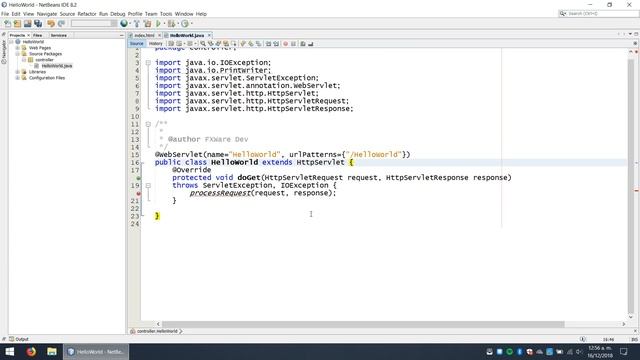
Task: Click the Comment icon in editor toolbar
Action: coord(303,44)
